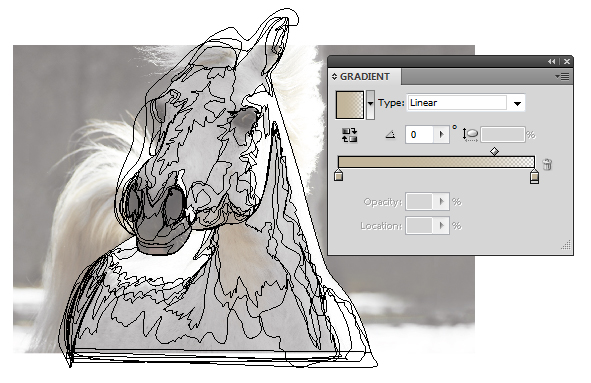This screenshot has height=383, width=591.
Task: Click the disabled aspect ratio percentage field
Action: [x=502, y=135]
